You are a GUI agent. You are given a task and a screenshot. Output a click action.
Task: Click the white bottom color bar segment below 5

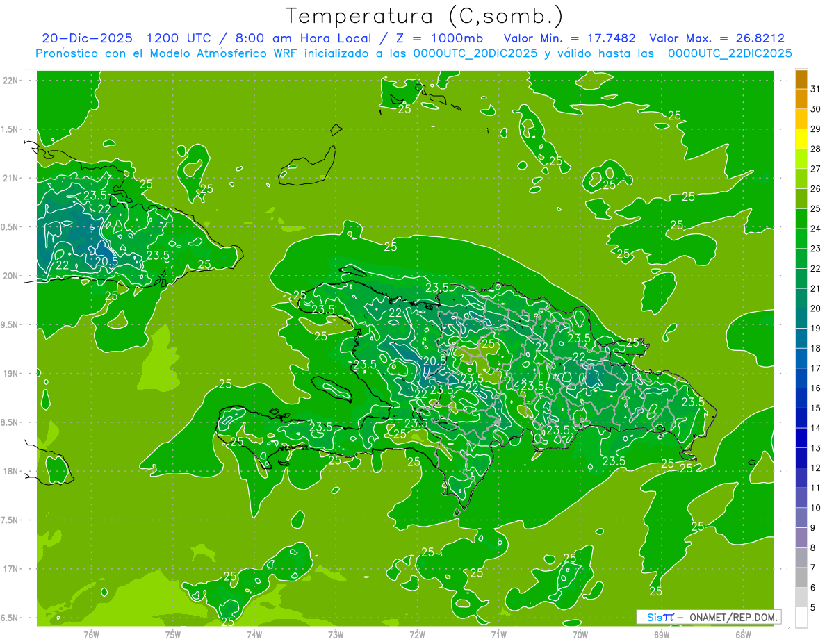click(x=801, y=618)
